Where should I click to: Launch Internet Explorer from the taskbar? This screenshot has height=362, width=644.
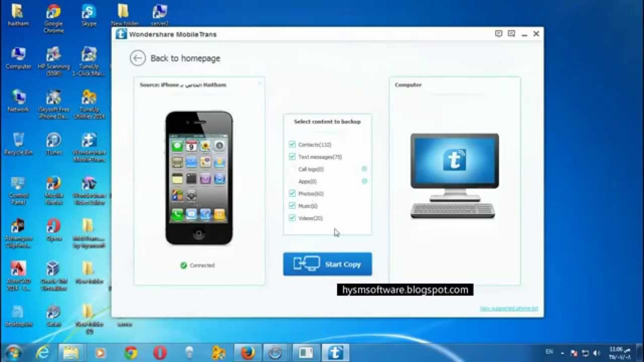[42, 352]
